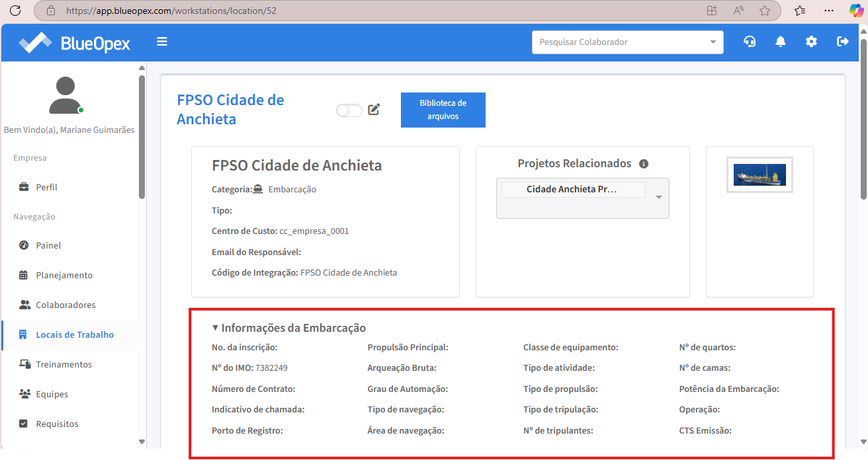This screenshot has width=868, height=460.
Task: Click the Arqueação Bruta label
Action: pos(402,367)
